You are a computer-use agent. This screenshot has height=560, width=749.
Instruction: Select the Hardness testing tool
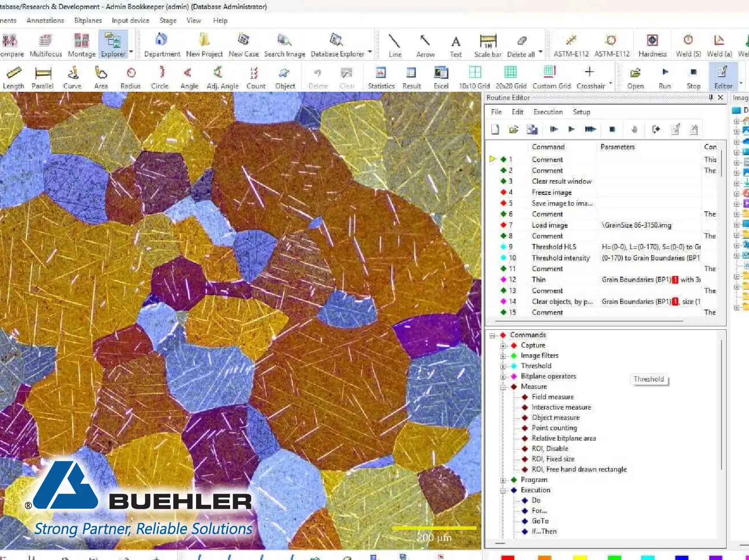[x=652, y=43]
